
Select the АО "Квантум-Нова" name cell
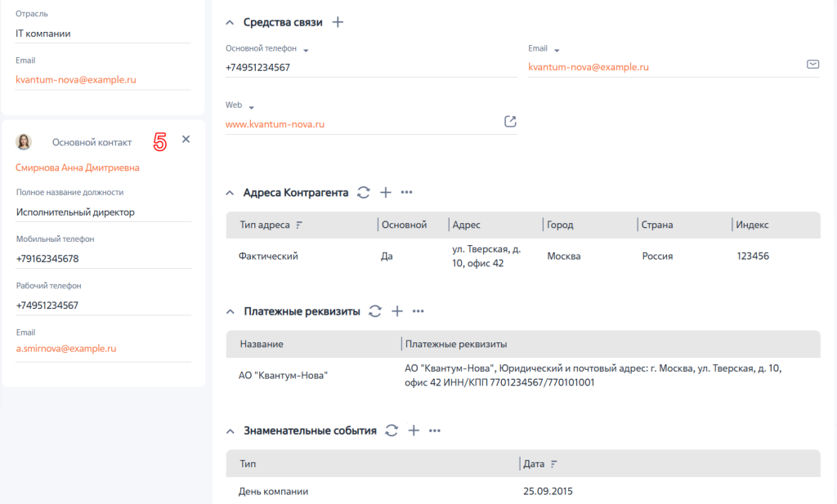point(283,376)
